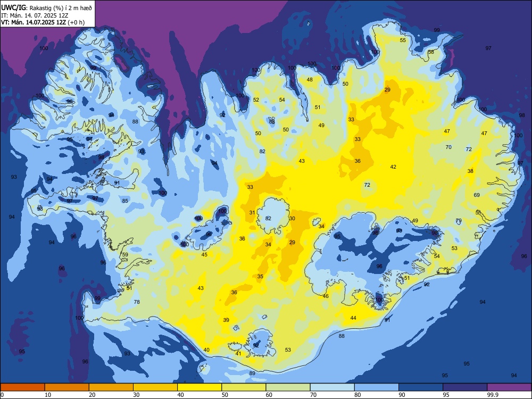This screenshot has height=399, width=532.
Task: Click the humidity value '42' on the map
Action: coord(393,167)
